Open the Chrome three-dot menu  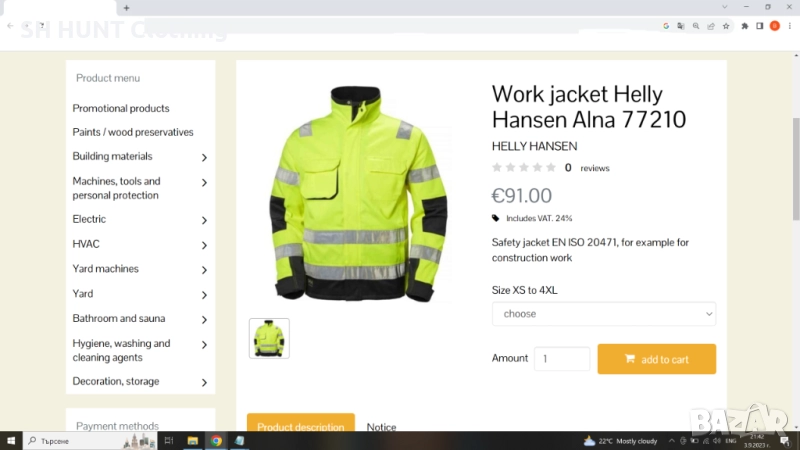pos(789,26)
